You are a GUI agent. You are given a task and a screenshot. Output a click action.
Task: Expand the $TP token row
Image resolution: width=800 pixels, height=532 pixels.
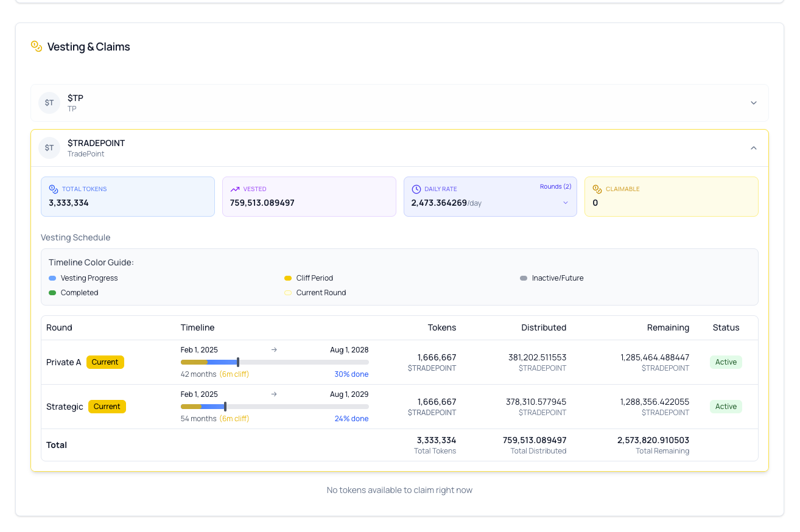click(753, 102)
